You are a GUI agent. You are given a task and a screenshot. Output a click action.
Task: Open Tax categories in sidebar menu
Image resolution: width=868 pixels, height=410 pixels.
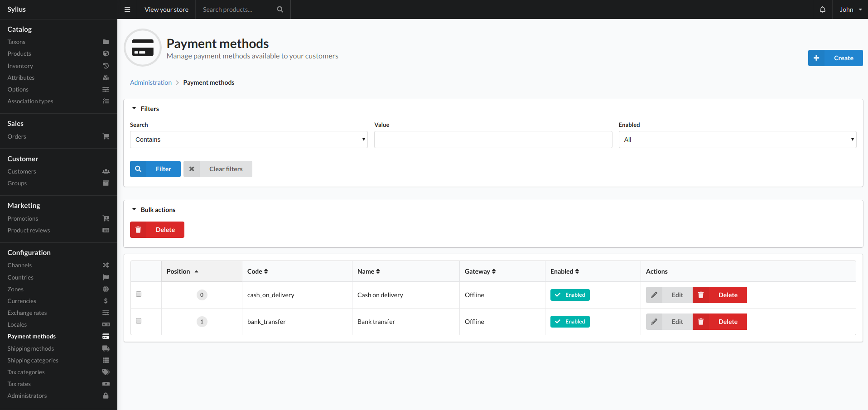pos(58,372)
